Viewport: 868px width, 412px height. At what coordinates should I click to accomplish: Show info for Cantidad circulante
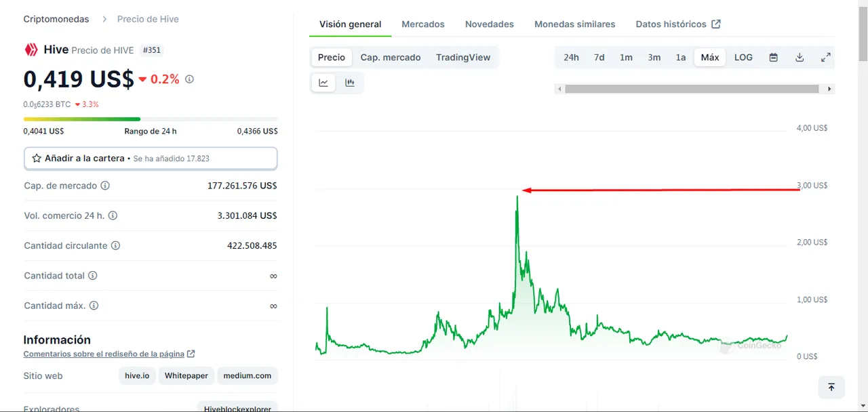tap(115, 245)
